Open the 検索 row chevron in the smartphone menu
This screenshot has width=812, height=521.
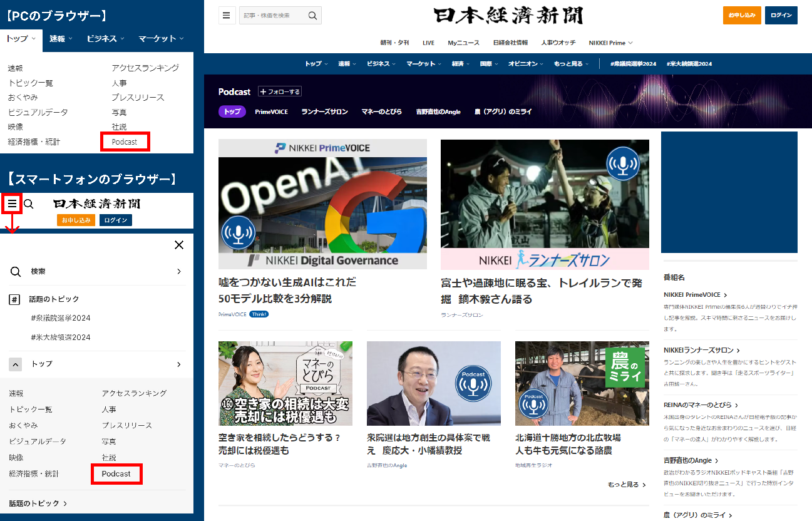[x=179, y=272]
